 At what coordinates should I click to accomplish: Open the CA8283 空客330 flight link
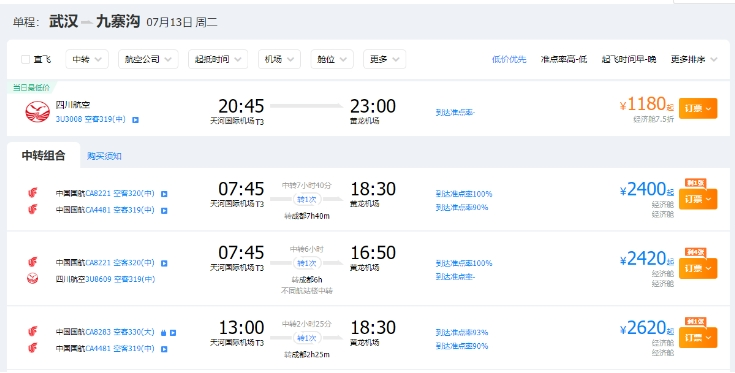(x=121, y=332)
